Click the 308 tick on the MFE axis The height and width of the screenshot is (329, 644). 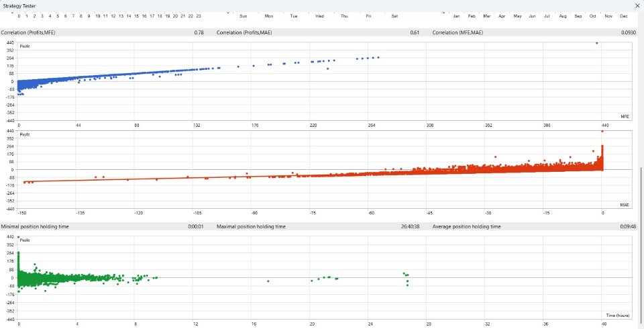click(429, 125)
